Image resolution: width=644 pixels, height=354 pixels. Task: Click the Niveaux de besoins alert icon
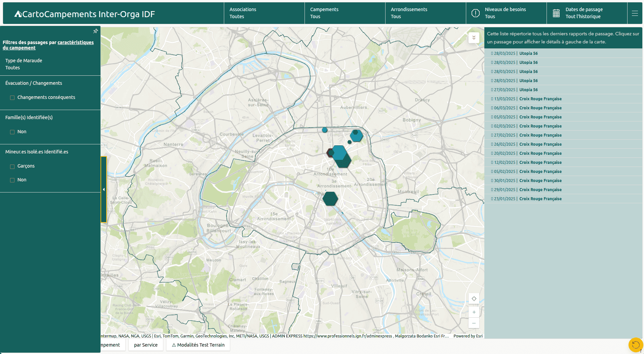point(476,13)
